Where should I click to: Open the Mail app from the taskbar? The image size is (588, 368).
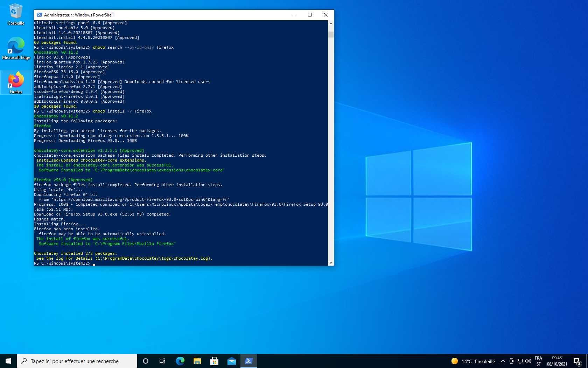click(x=232, y=361)
